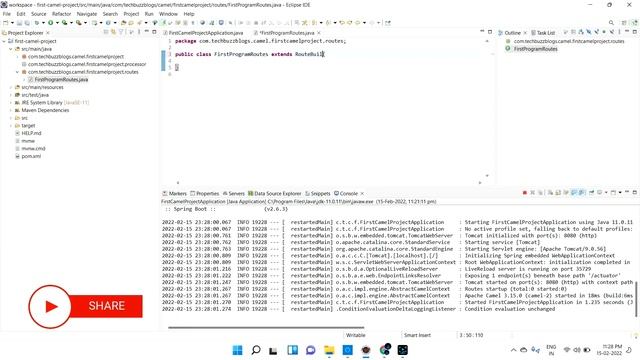Click the Project Explorer filter icon
Screen dimensions: 640x360
121,32
